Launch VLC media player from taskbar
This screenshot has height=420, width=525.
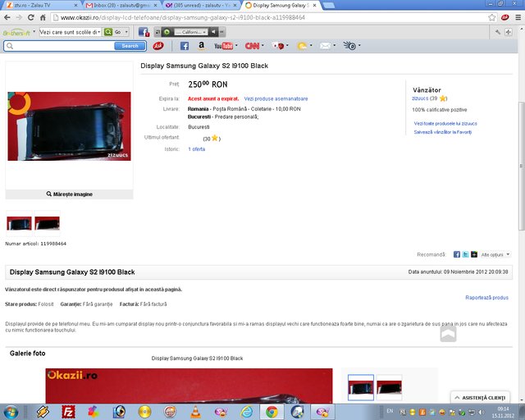194,411
